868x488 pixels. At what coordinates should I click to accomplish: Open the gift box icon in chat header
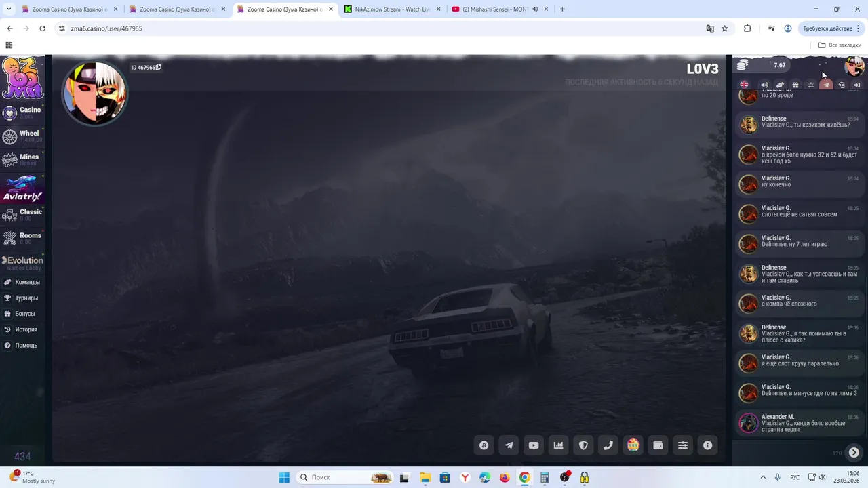coord(795,85)
